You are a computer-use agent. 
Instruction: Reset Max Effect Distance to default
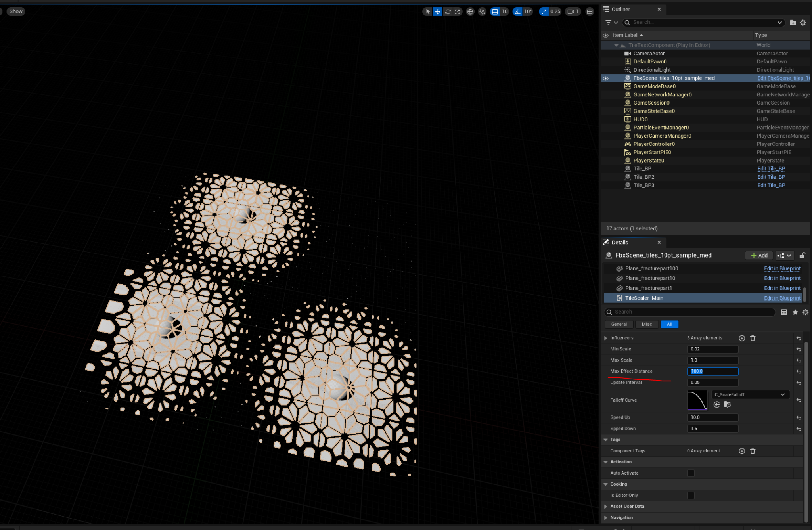(799, 371)
